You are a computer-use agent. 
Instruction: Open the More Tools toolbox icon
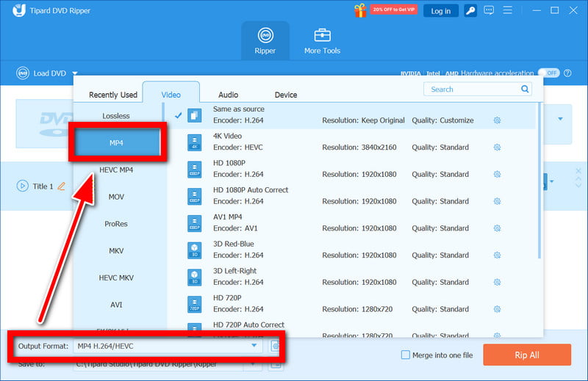322,36
